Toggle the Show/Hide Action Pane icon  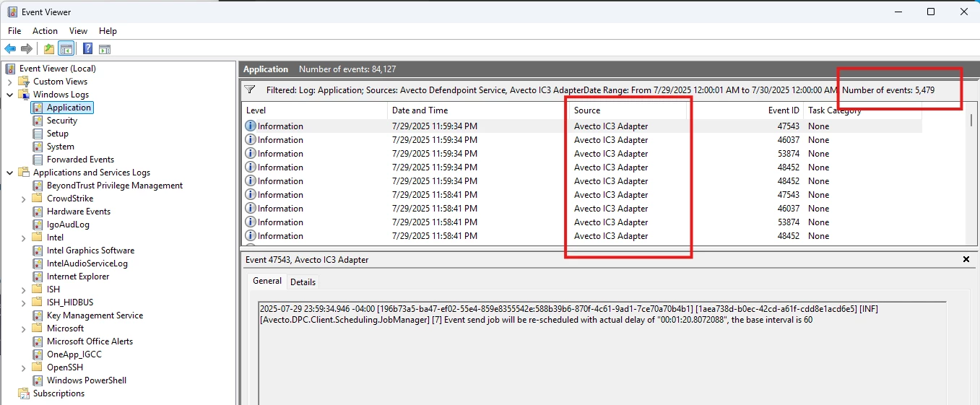point(105,49)
